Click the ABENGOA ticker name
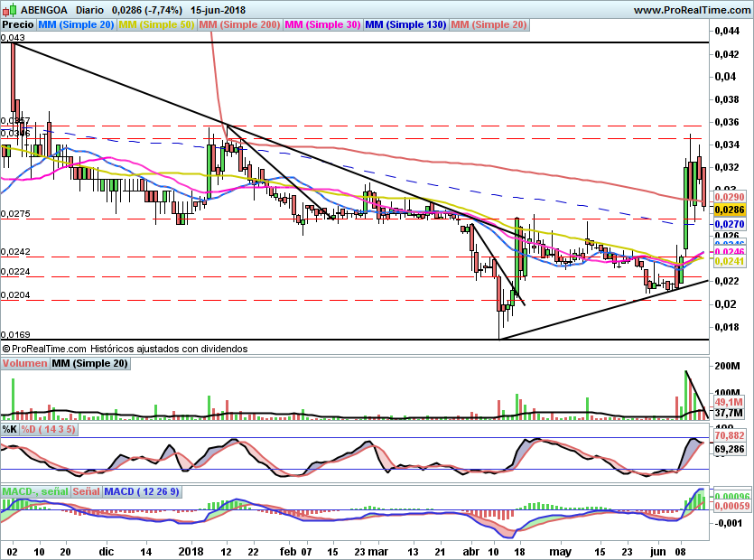Viewport: 754px width, 560px height. 44,10
